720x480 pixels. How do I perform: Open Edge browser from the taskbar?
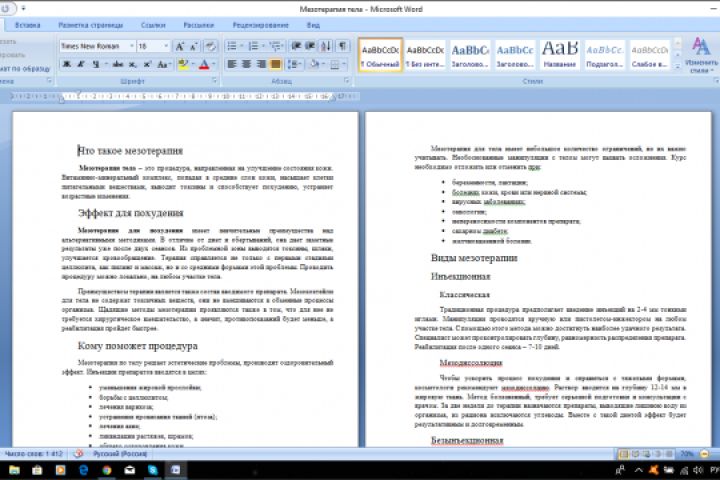(84, 470)
